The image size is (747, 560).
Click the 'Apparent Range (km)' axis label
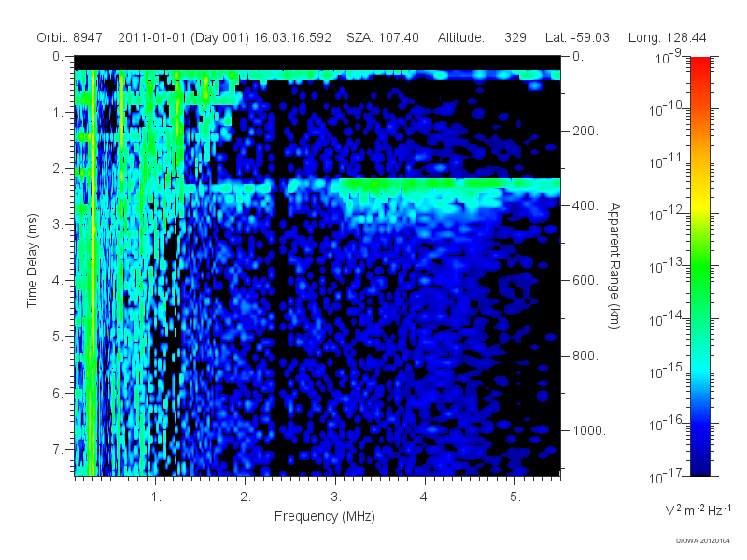point(614,265)
